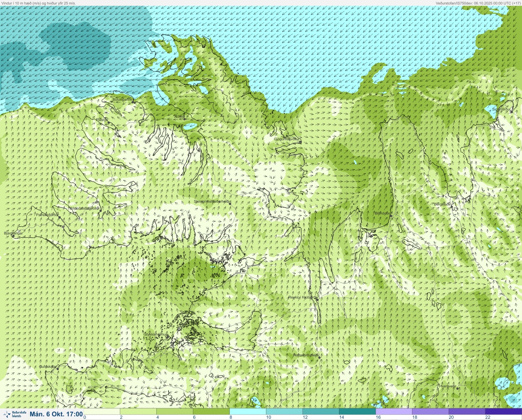The height and width of the screenshot is (420, 522).
Task: Click the 'Mán. 6 Okt. 17:00' timestamp
Action: tap(56, 414)
